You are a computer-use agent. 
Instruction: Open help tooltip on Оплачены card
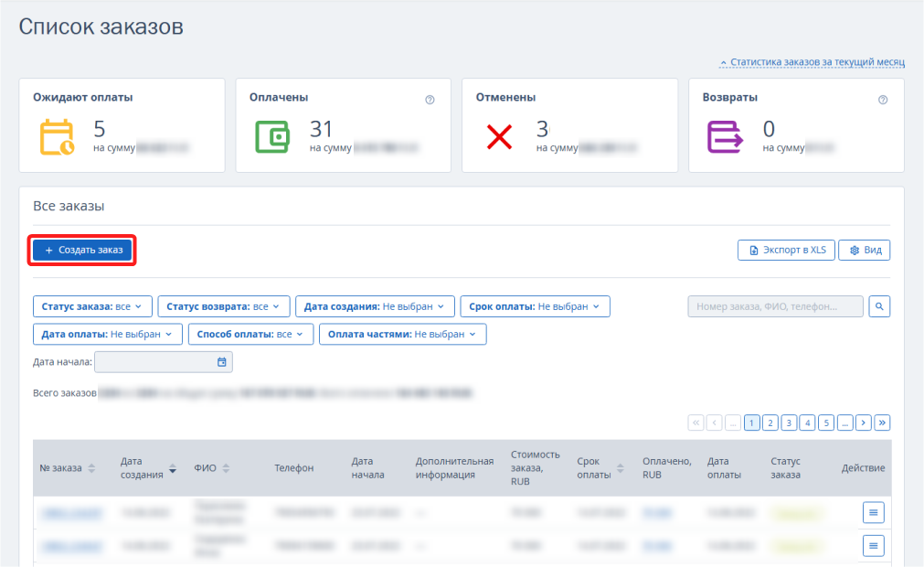pos(430,100)
